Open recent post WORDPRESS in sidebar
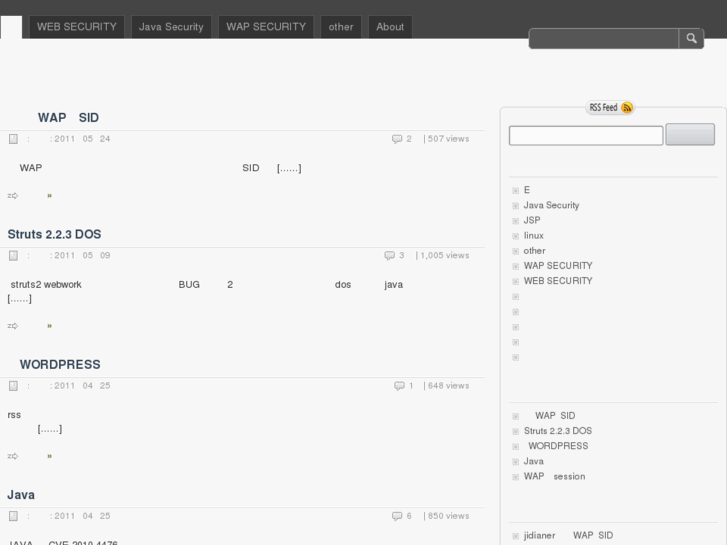 [x=558, y=446]
